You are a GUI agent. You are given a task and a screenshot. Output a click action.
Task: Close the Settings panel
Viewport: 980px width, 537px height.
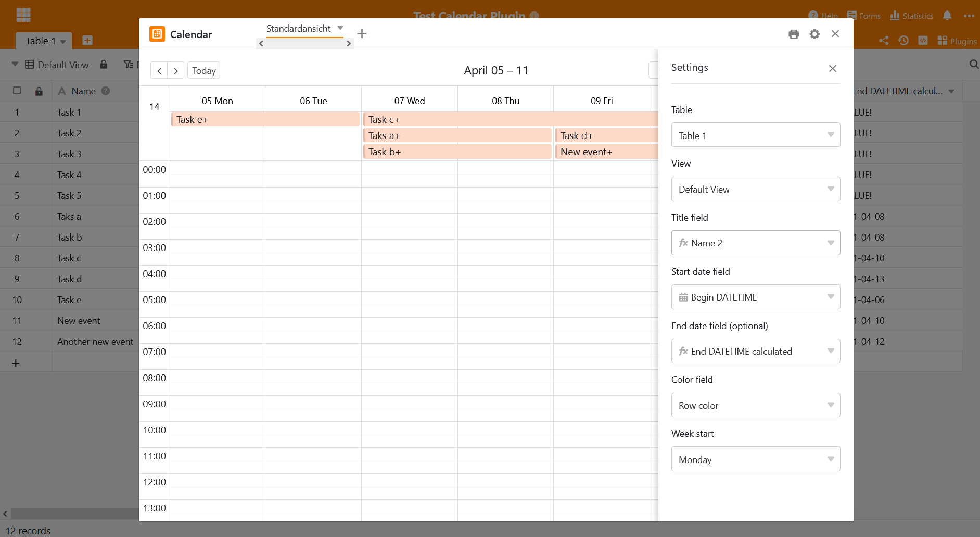click(x=832, y=68)
